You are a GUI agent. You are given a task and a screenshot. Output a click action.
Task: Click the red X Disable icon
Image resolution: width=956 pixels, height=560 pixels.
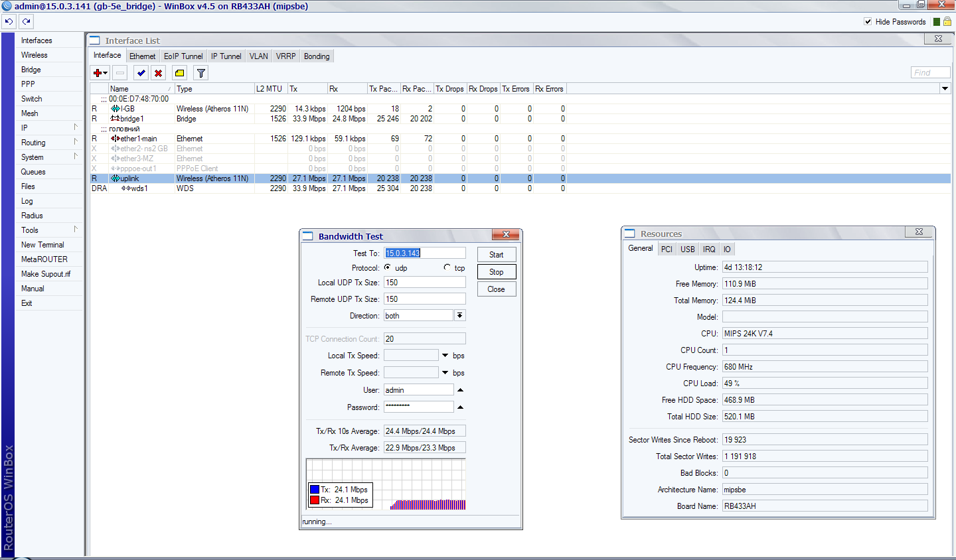(158, 73)
